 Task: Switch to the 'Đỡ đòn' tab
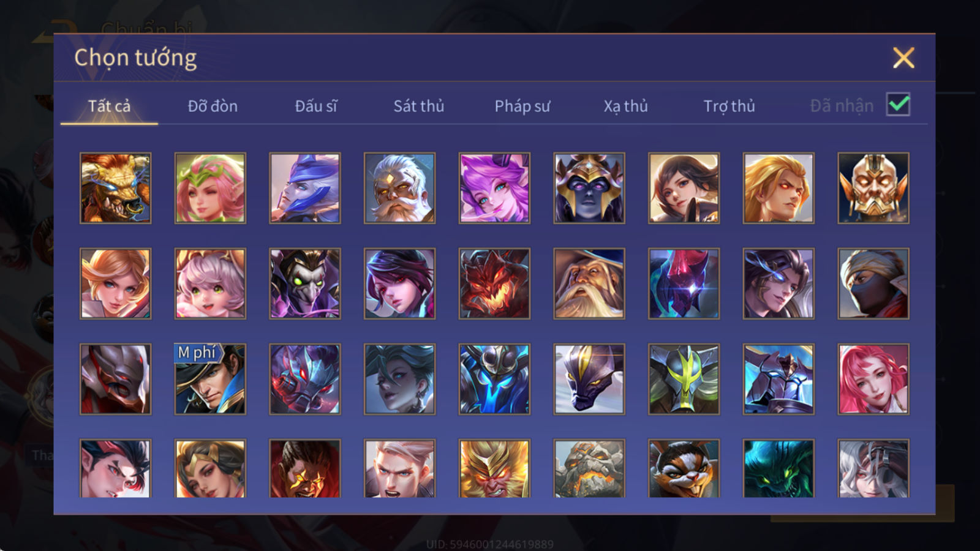click(213, 106)
